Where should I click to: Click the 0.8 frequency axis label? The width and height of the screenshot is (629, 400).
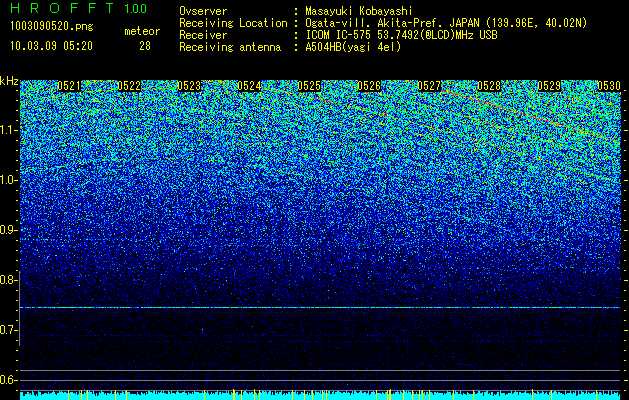(8, 280)
